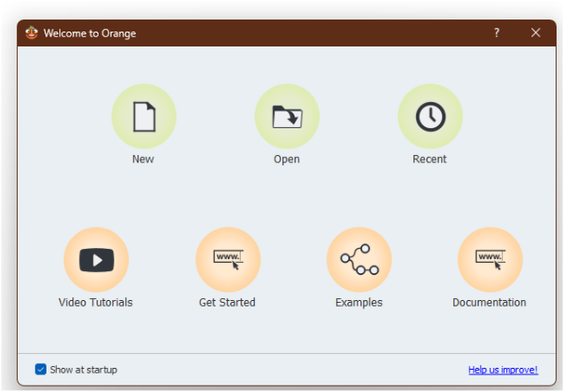
Task: Click the "New" text label
Action: (143, 159)
